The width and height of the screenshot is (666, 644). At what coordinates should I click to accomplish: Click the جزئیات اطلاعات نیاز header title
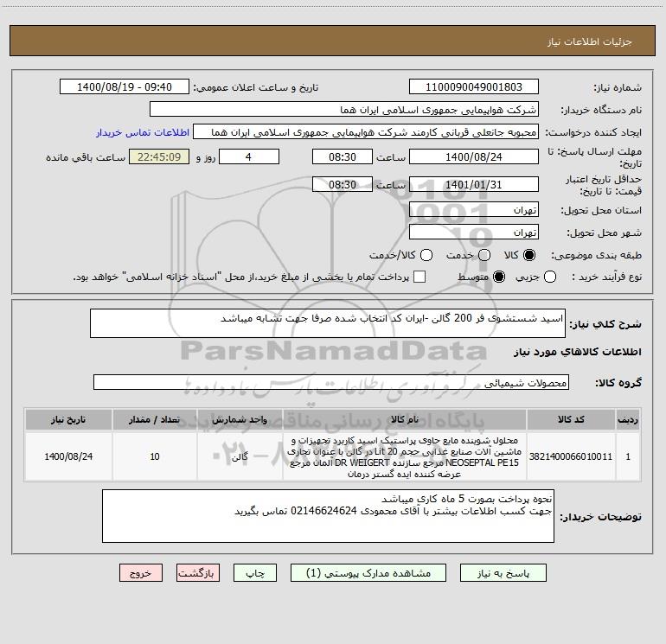[590, 41]
